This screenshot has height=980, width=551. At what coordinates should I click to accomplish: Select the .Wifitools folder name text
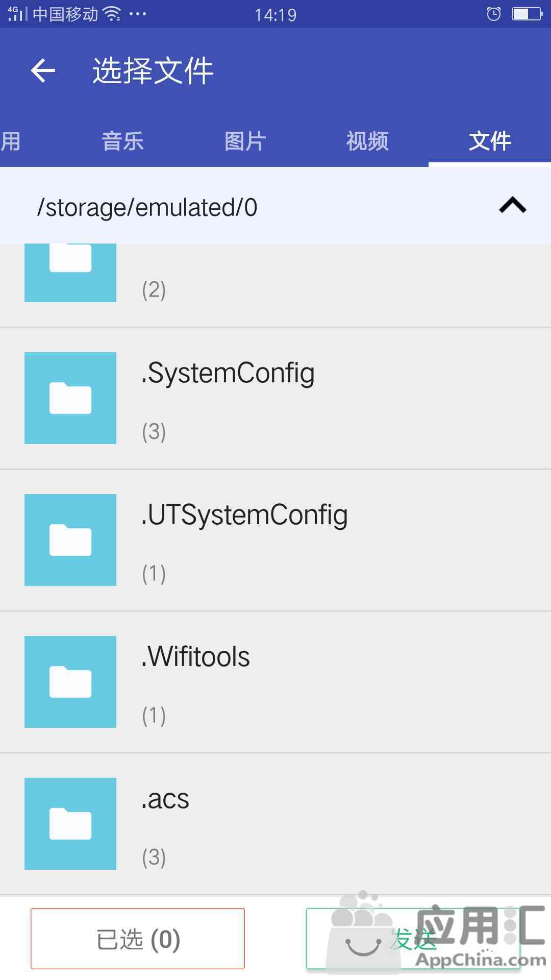pyautogui.click(x=196, y=657)
